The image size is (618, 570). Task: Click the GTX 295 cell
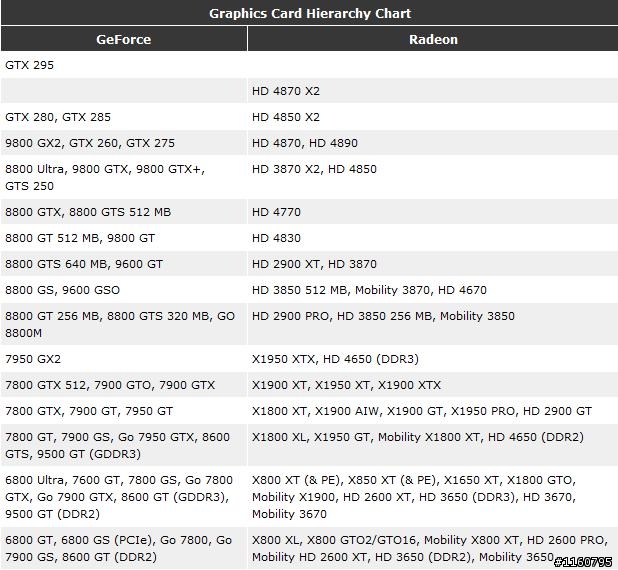point(124,65)
